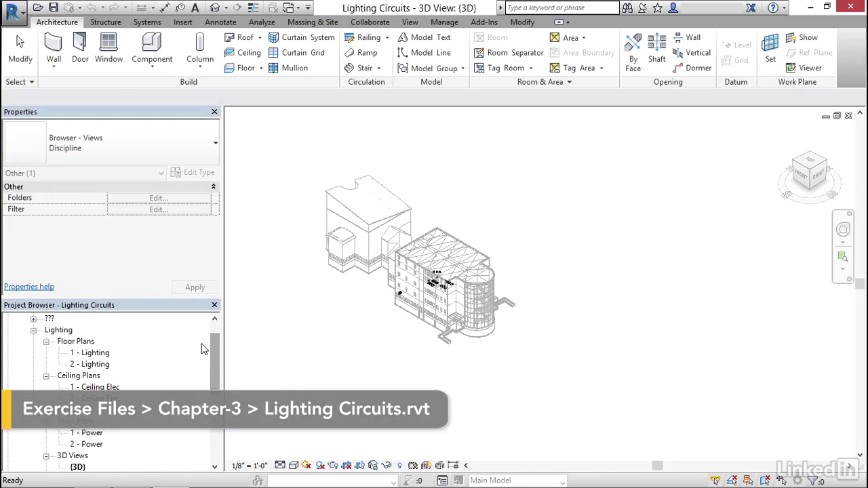This screenshot has width=868, height=488.
Task: Open the 1 - Lighting floor plan
Action: tap(90, 353)
